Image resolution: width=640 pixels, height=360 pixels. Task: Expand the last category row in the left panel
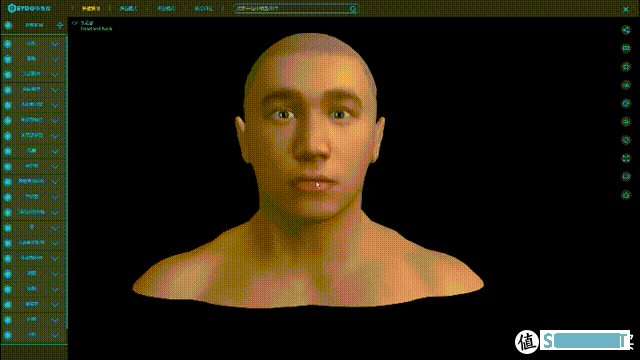[55, 335]
